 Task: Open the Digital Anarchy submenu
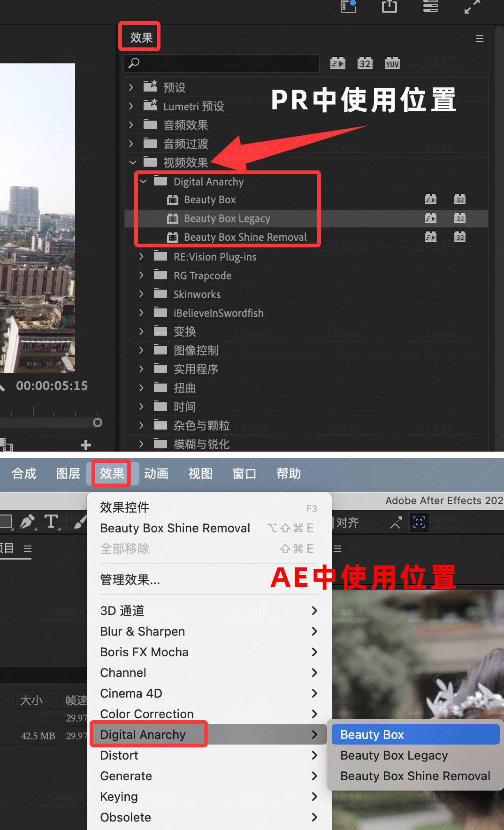coord(209,735)
